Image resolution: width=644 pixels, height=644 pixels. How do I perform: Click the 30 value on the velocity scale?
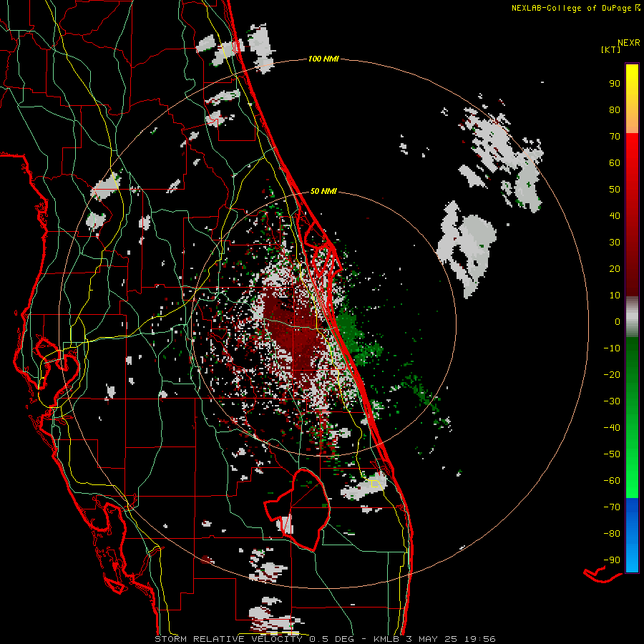coord(615,243)
